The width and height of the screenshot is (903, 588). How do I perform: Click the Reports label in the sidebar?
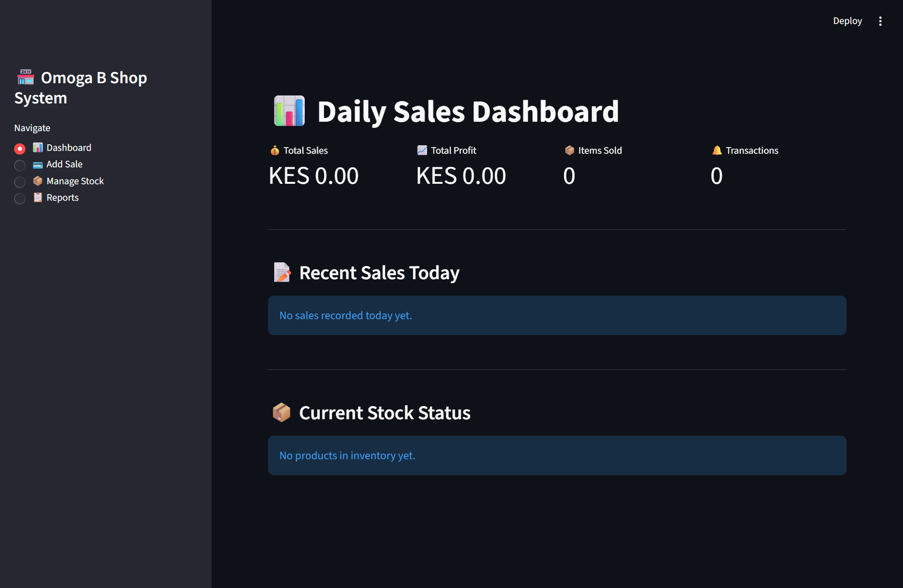pos(63,197)
